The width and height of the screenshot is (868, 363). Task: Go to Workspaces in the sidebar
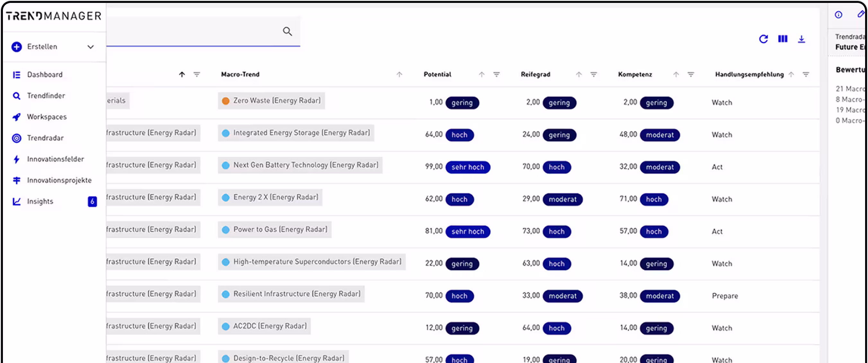47,117
